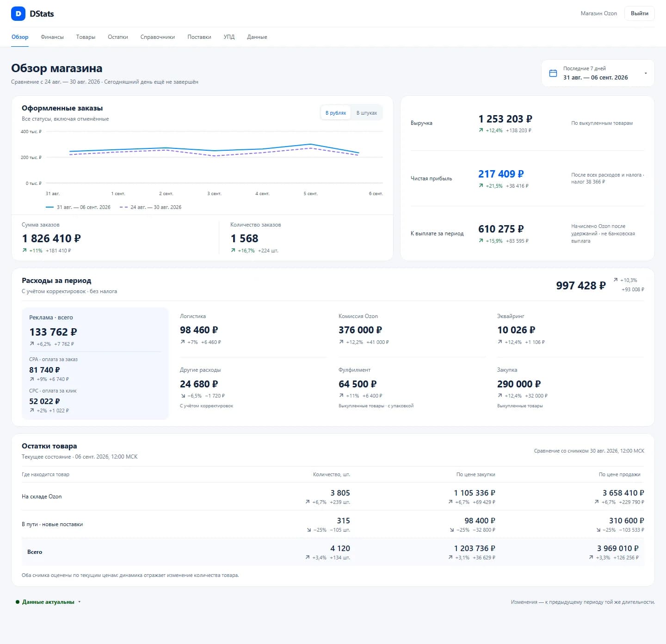Click the revenue value '1 253 203 ₽'

point(506,119)
